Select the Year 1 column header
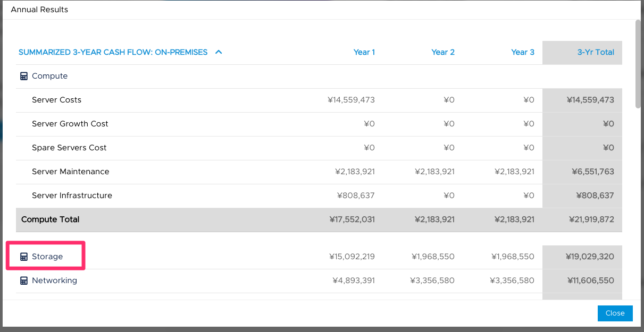The image size is (644, 332). (364, 52)
